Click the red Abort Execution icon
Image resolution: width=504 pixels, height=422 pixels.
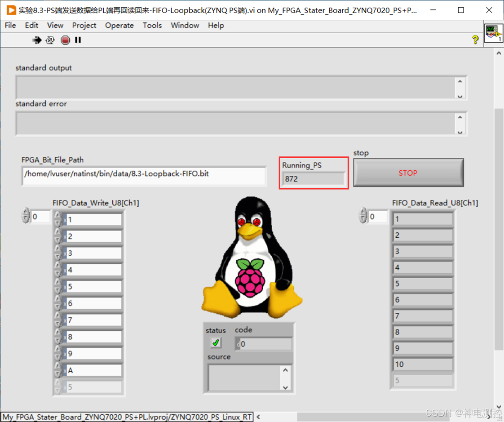tap(65, 40)
